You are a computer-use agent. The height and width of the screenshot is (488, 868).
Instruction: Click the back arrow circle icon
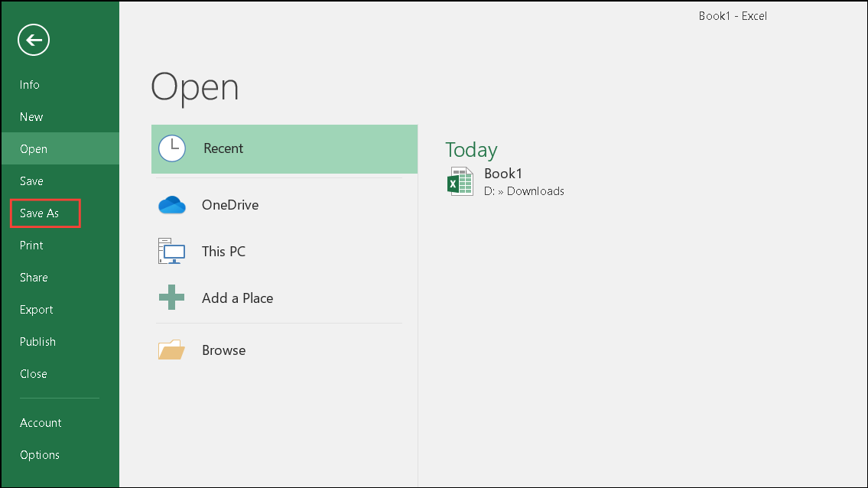(x=34, y=40)
